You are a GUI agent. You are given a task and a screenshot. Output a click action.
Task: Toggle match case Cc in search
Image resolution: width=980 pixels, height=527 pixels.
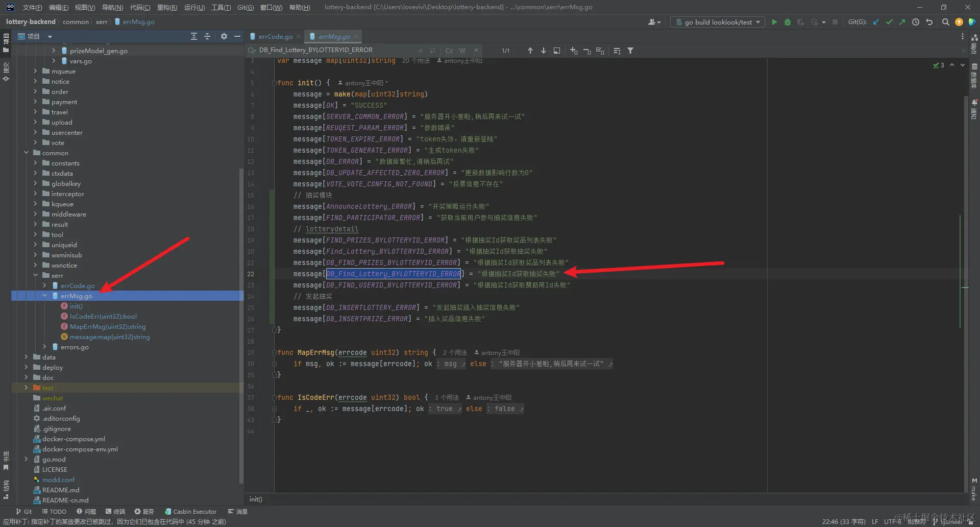click(x=449, y=51)
